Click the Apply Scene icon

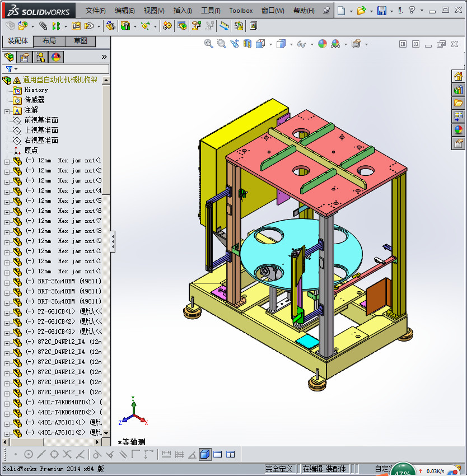point(335,44)
